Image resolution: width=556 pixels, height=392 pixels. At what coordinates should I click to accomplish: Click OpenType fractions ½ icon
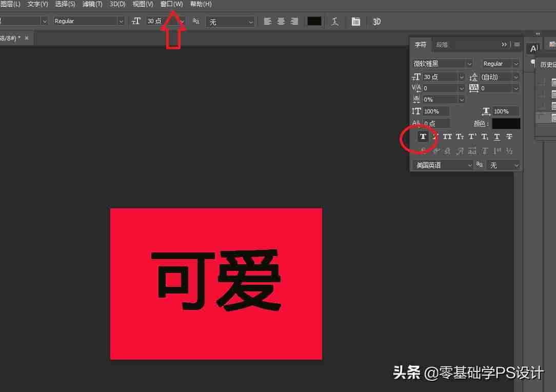(509, 151)
